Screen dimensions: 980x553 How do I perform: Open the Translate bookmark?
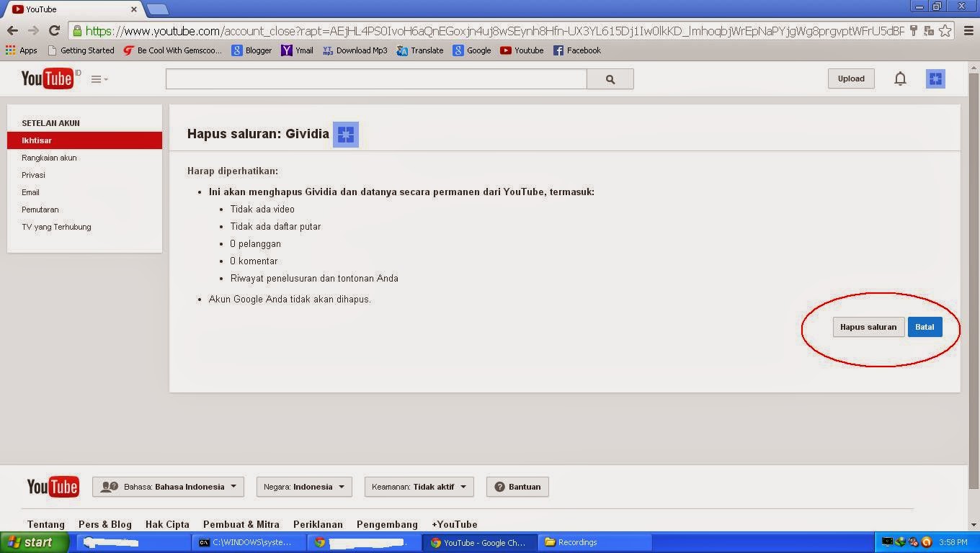[420, 50]
